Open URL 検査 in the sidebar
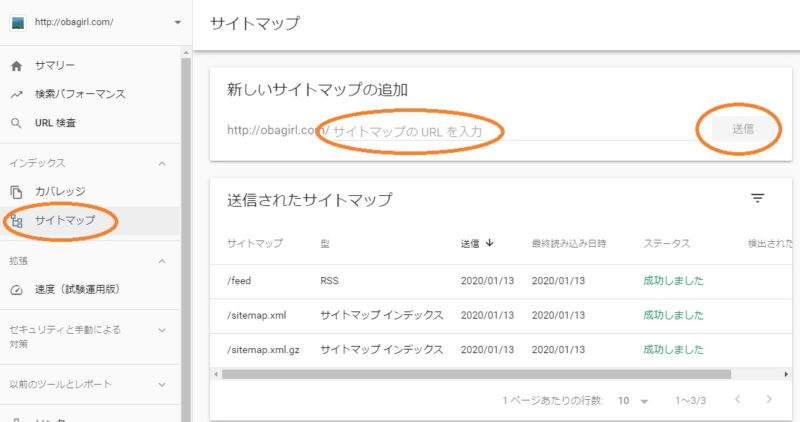Image resolution: width=800 pixels, height=422 pixels. (x=90, y=123)
